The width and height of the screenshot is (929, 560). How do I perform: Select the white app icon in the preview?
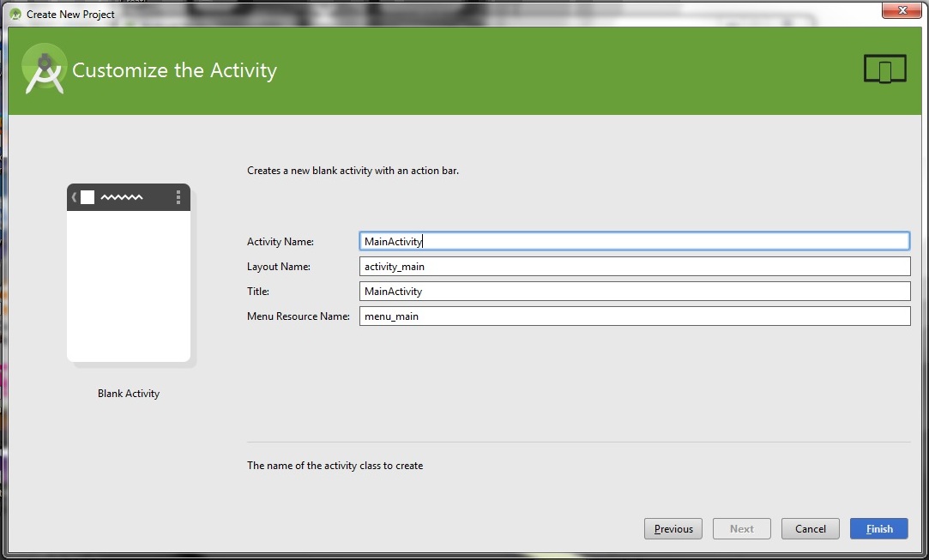click(x=87, y=196)
